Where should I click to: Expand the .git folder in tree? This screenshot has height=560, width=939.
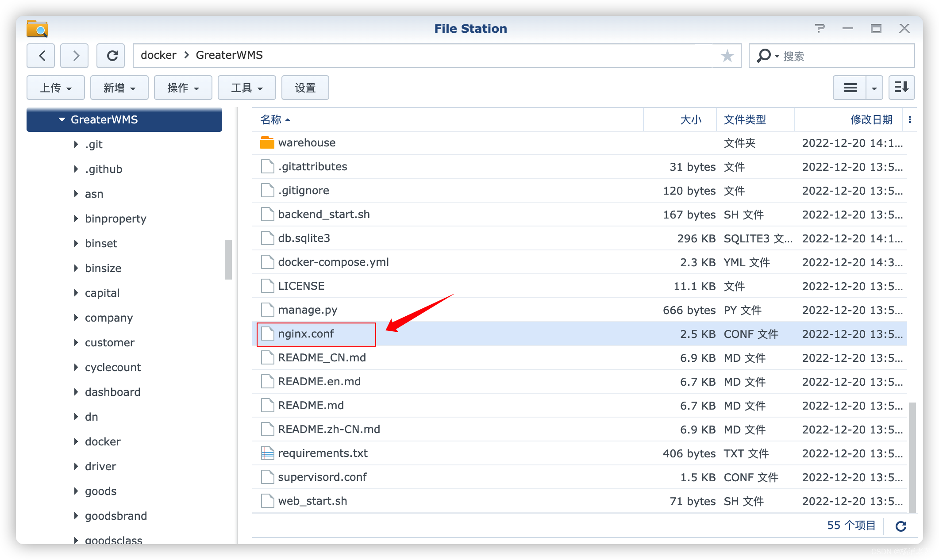[76, 144]
